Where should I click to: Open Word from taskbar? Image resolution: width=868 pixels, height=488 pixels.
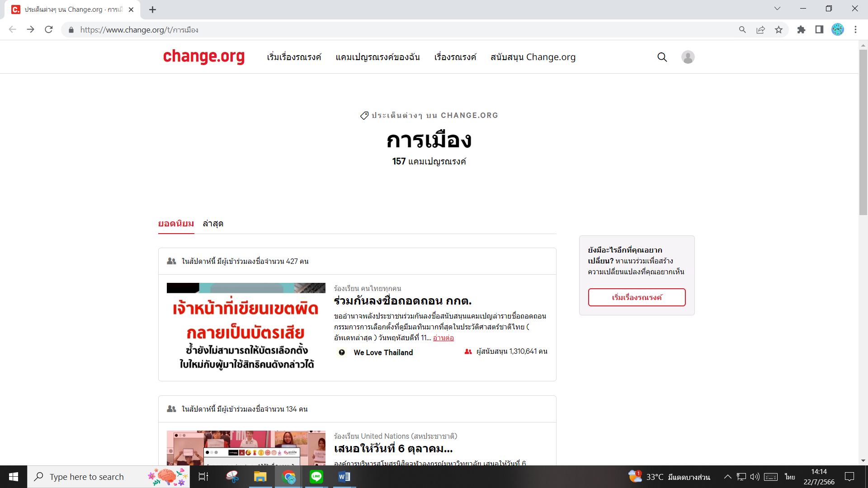tap(344, 477)
